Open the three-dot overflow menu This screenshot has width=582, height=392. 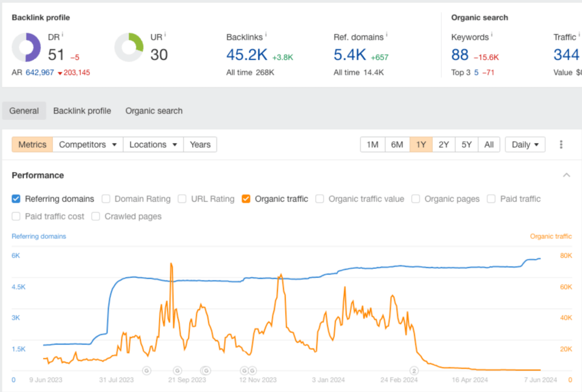point(561,144)
